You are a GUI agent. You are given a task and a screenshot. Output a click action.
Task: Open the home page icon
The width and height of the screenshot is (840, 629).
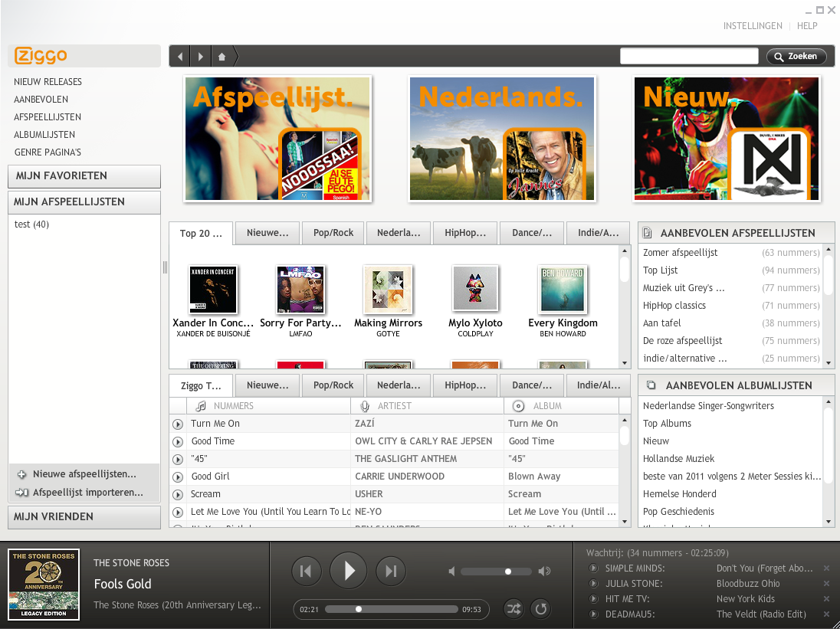[221, 56]
